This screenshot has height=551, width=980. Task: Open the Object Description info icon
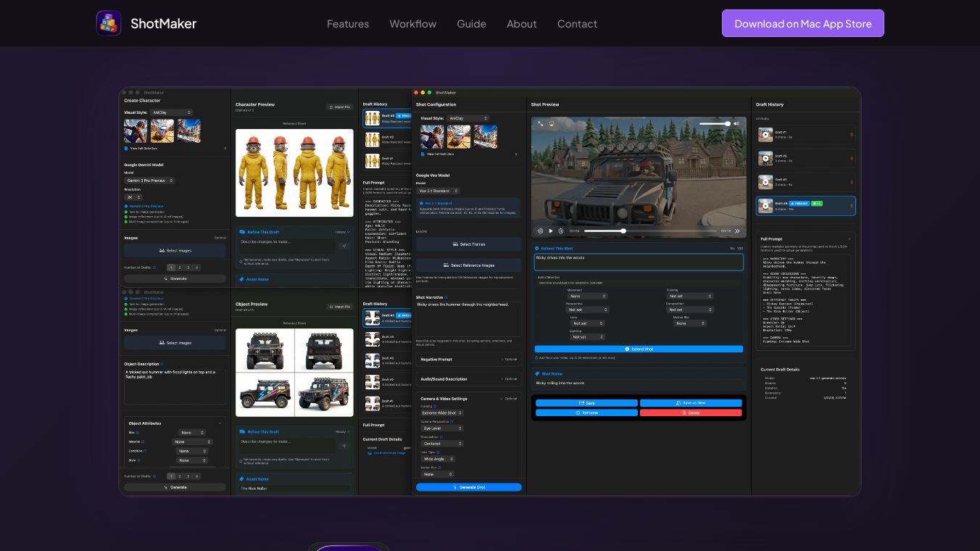point(162,364)
